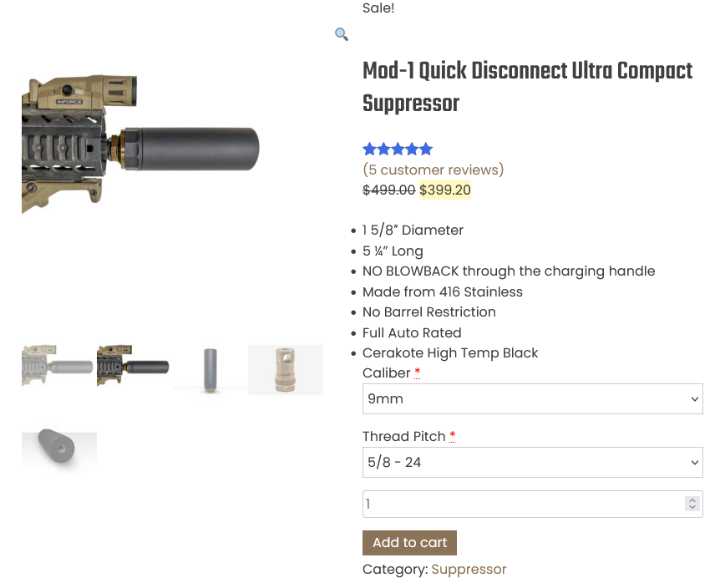Click the original price $499.00
720x588 pixels.
[388, 190]
